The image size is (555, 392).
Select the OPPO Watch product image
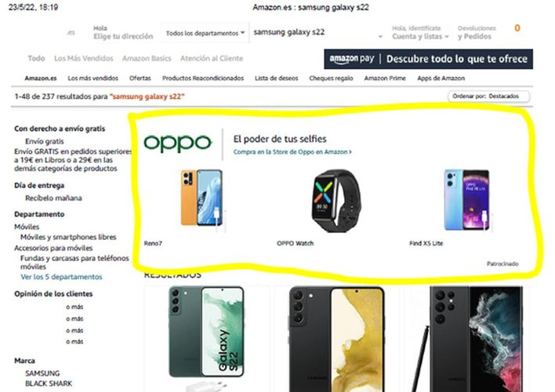click(336, 201)
